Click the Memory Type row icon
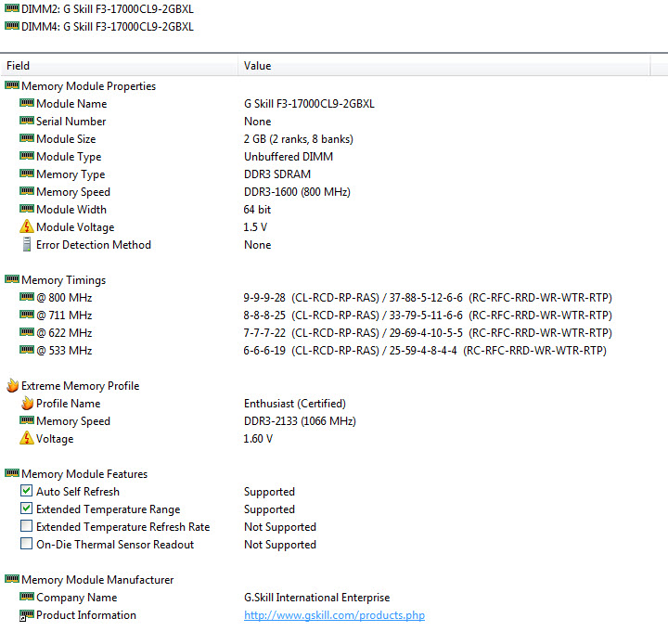Screen dimensions: 668x644 pyautogui.click(x=27, y=174)
